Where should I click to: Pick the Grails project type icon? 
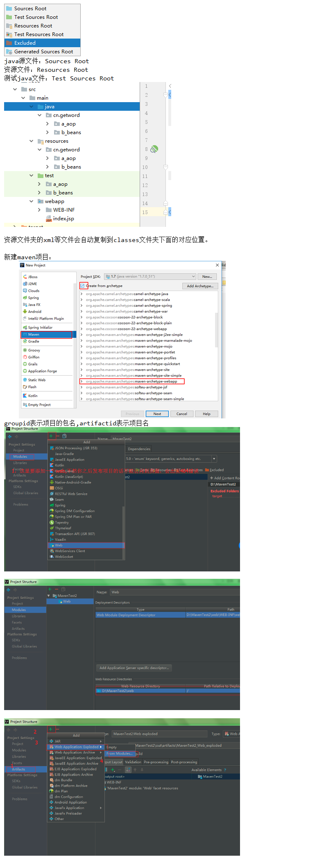[x=25, y=364]
